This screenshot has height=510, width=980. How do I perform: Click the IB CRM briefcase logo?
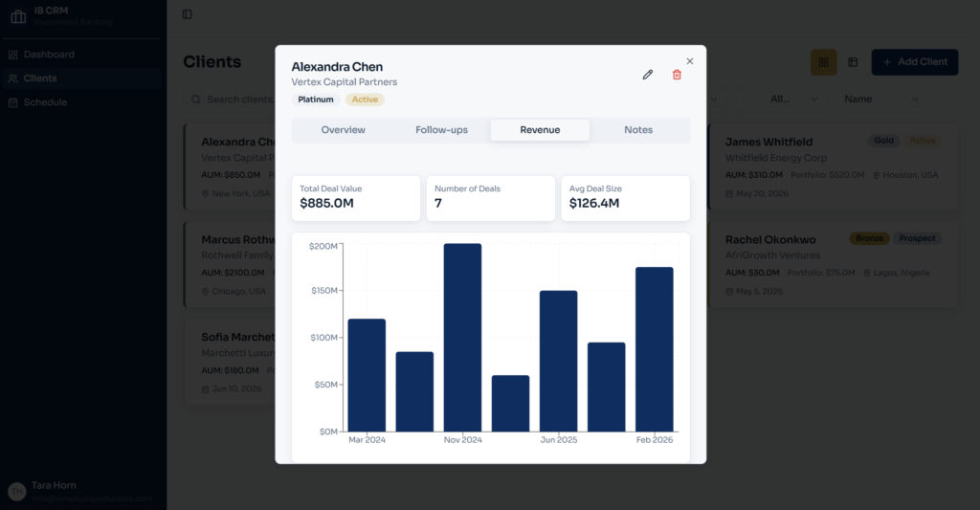coord(19,16)
